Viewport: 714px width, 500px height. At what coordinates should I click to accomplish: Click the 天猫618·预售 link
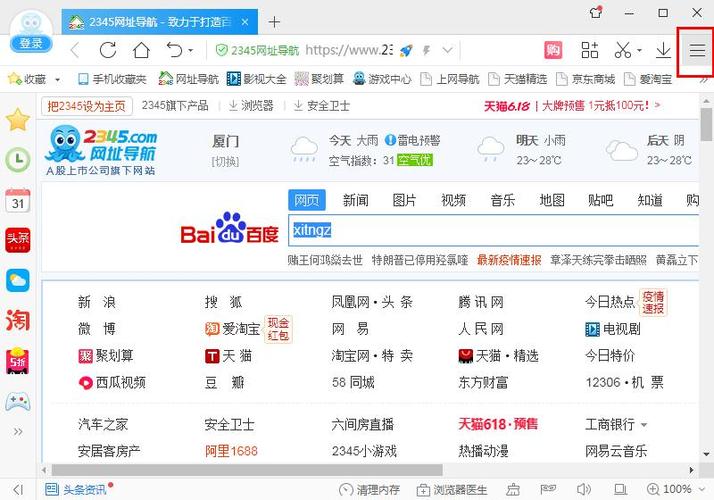click(498, 424)
